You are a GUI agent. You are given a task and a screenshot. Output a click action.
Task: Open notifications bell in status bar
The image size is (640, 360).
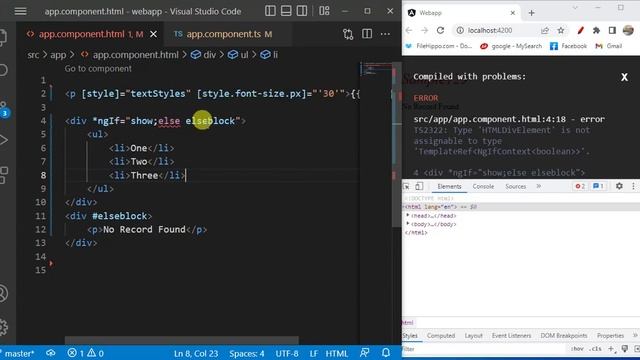click(386, 353)
